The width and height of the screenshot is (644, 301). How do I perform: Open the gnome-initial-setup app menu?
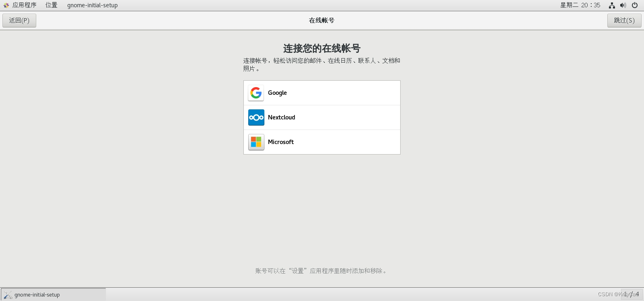coord(92,5)
